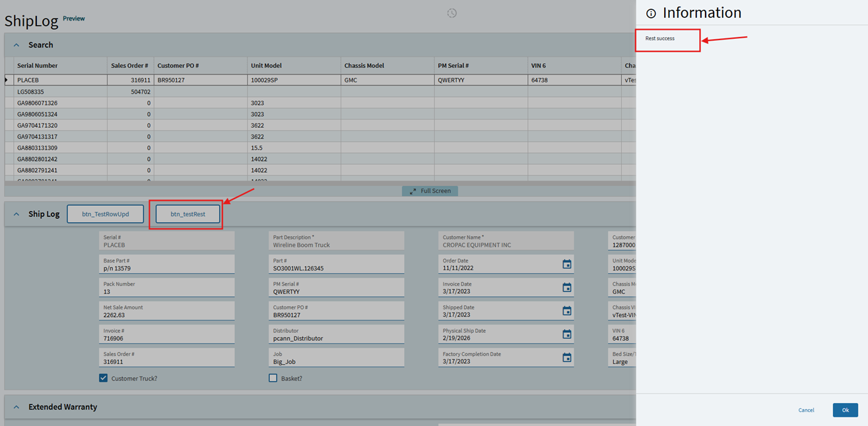
Task: Check the Basket? checkbox
Action: coord(273,378)
